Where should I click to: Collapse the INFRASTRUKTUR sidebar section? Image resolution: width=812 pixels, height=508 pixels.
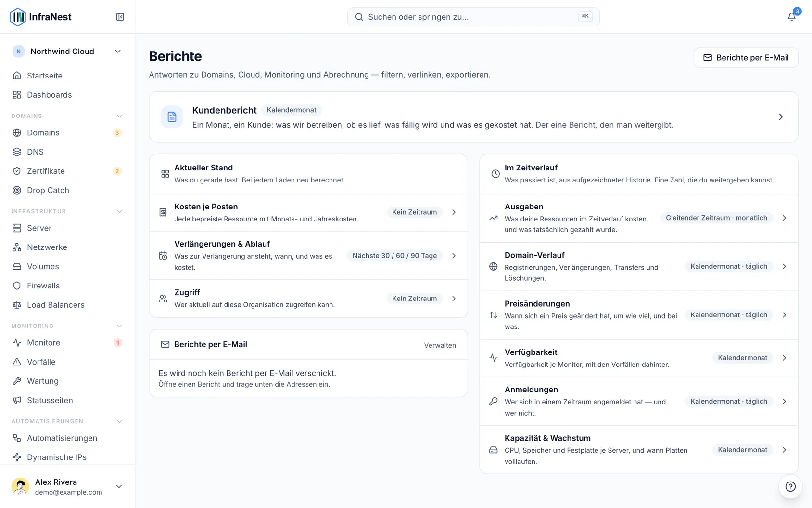(x=120, y=211)
